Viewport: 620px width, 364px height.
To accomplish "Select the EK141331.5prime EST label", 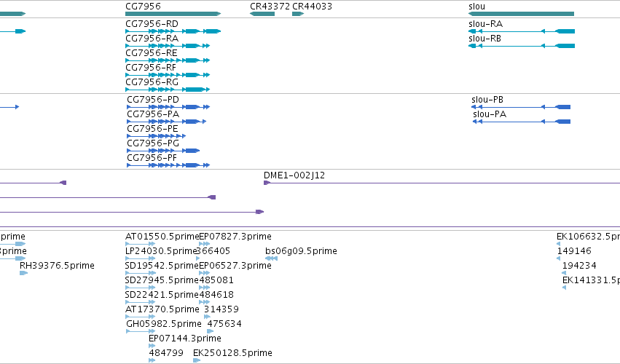I will point(591,280).
